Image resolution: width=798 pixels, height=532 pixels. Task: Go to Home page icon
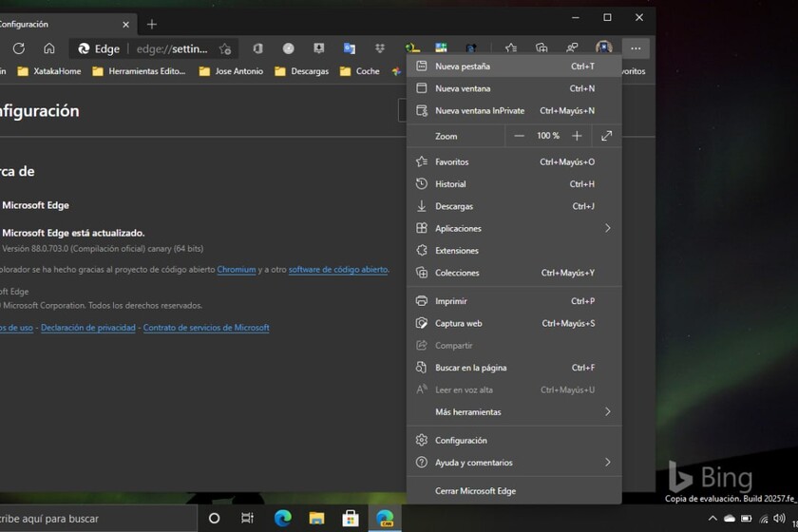tap(49, 48)
